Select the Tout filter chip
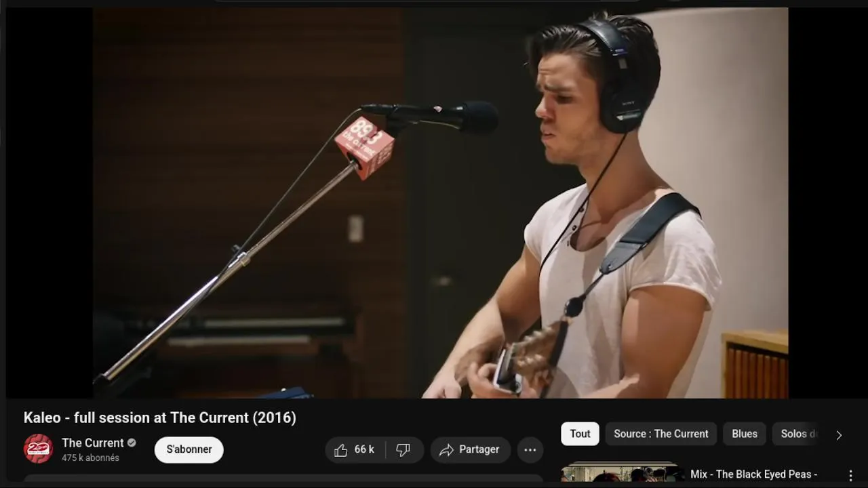868x488 pixels. tap(580, 434)
